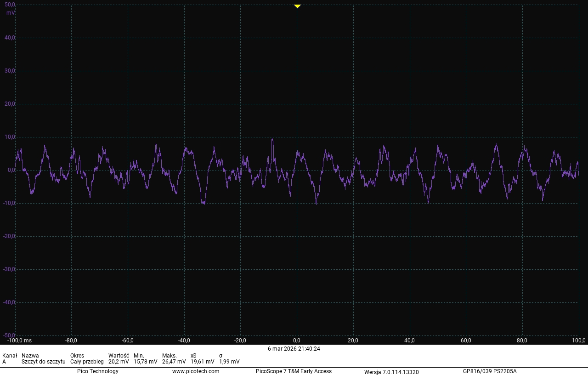Click the 'Wartość' column header
The width and height of the screenshot is (588, 375).
[119, 356]
